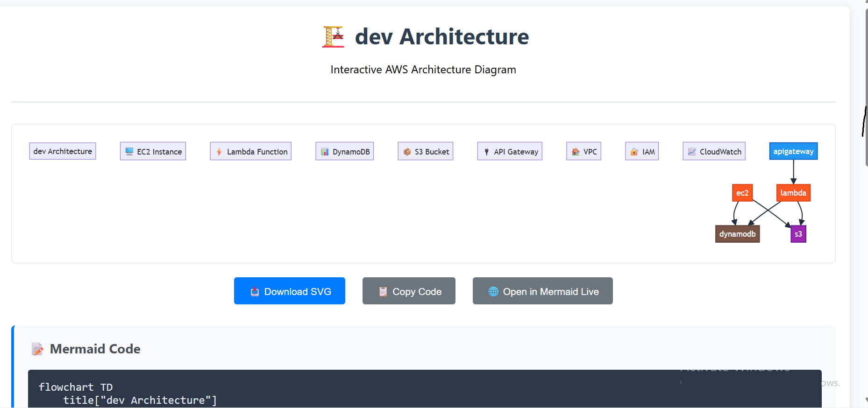Click the inbox icon on Download SVG
868x408 pixels.
click(255, 292)
